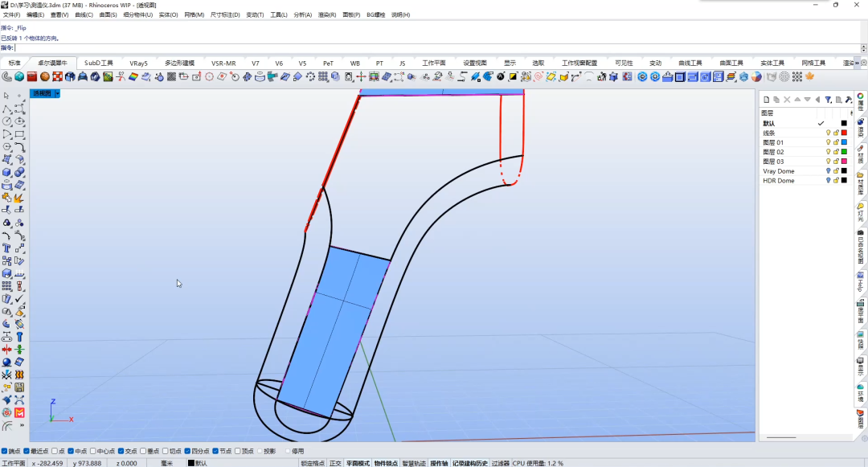Toggle lock of 图层 01 layer
Screen dimensions: 868x467
click(x=836, y=142)
